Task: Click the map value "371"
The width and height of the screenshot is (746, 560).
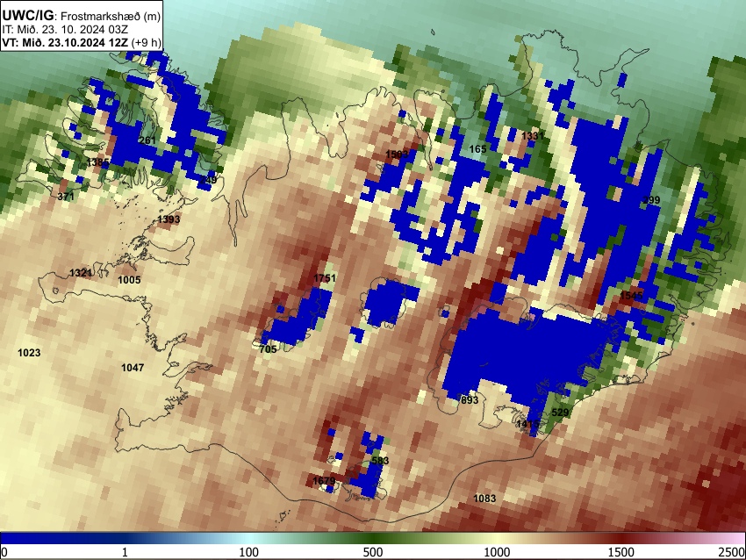Action: tap(66, 197)
